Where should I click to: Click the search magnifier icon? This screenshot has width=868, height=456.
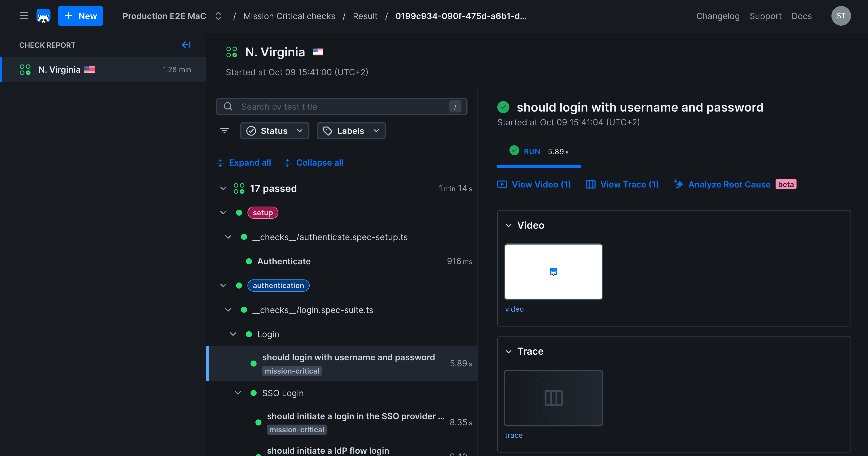click(228, 106)
